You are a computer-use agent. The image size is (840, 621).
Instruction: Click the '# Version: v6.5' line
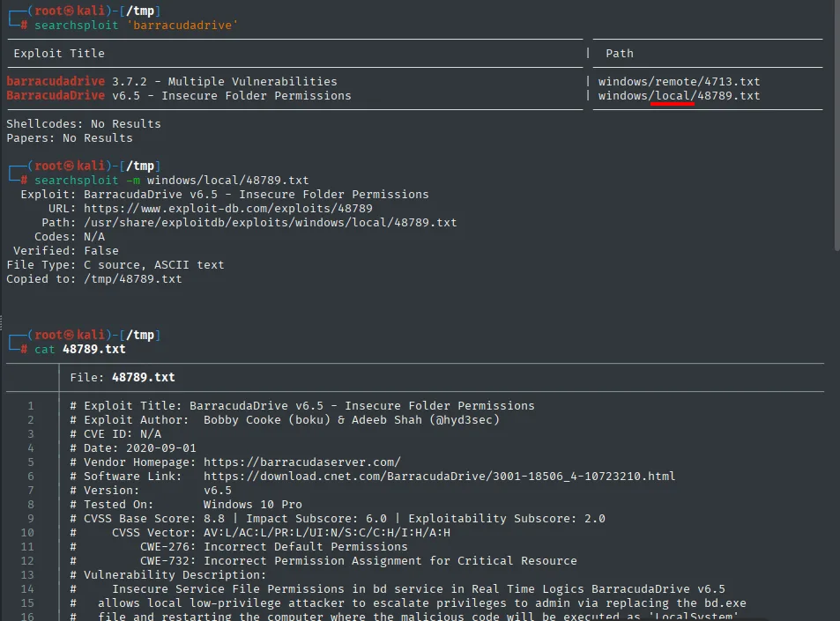(151, 490)
